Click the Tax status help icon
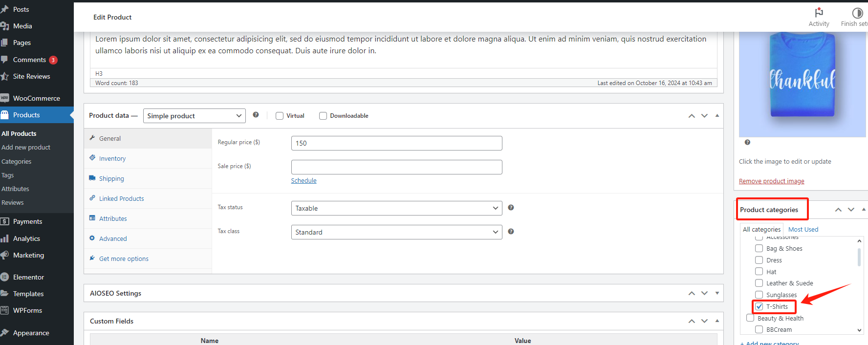 point(511,208)
